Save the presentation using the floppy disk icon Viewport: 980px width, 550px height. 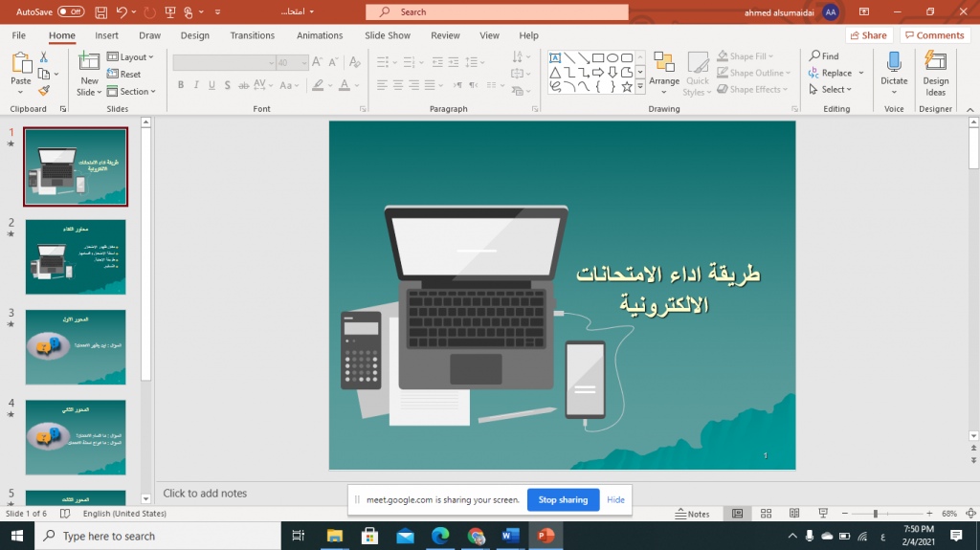100,11
